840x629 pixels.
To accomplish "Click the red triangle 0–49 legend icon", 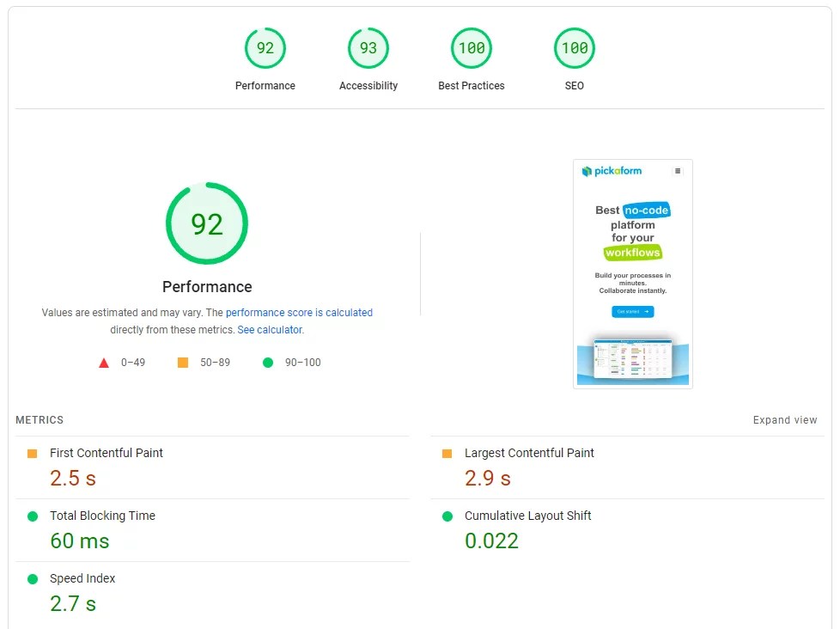I will pyautogui.click(x=104, y=363).
